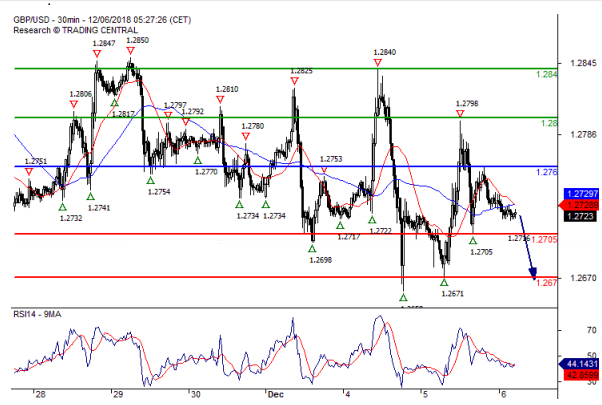
Task: Select the green trough marker at 1.2698
Action: [x=313, y=248]
